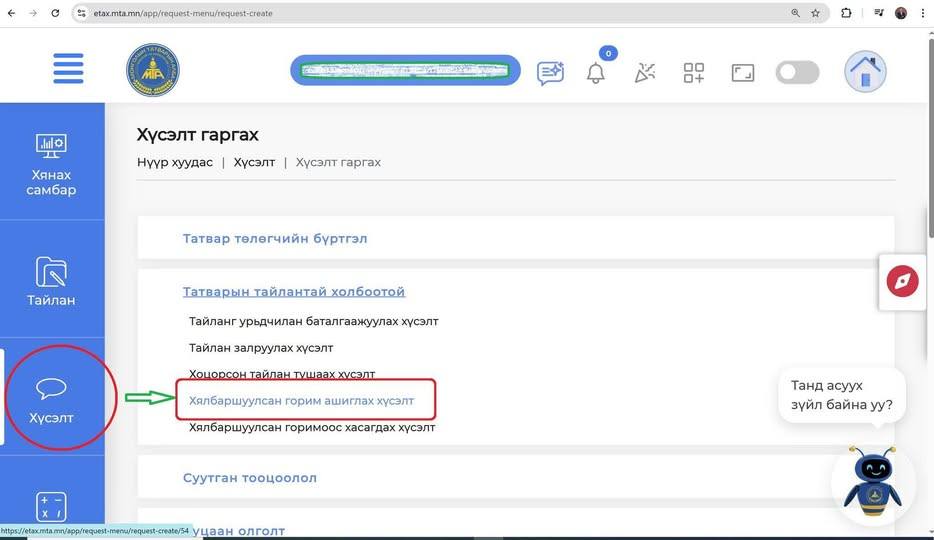This screenshot has width=934, height=540.
Task: Click the MTA tax authority logo
Action: 153,70
